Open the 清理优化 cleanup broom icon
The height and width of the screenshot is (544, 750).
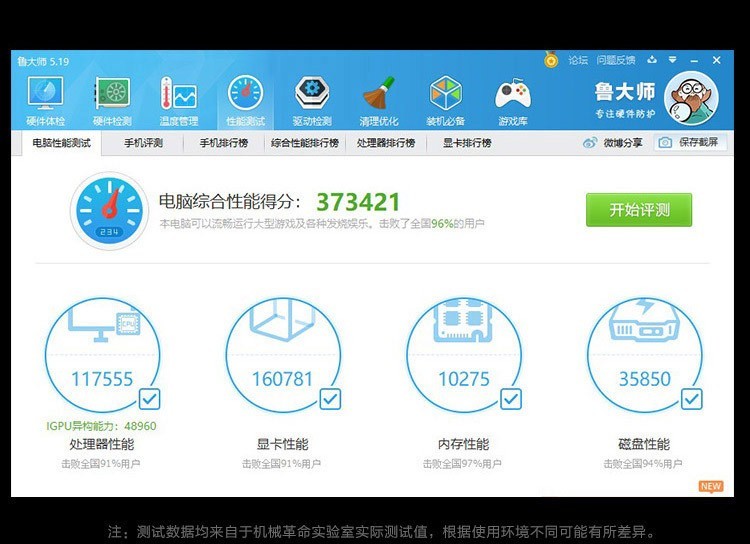point(378,93)
